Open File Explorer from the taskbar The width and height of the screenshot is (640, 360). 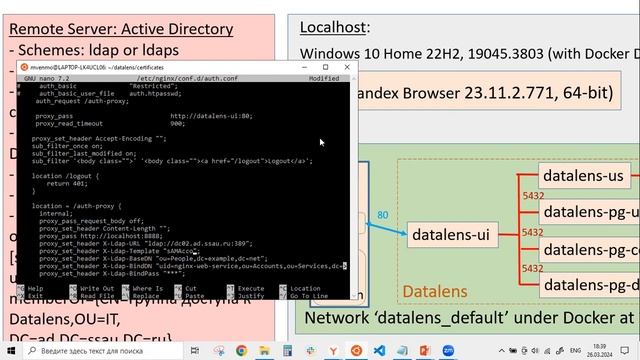264,351
